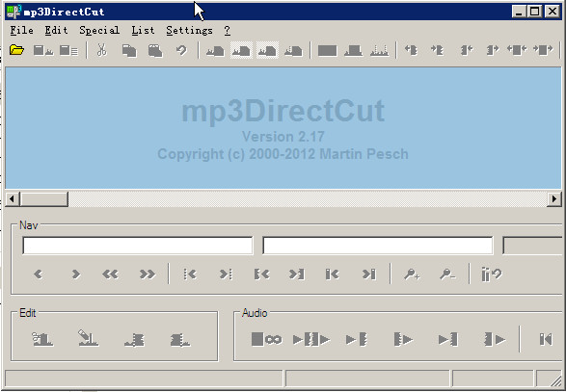The image size is (566, 392).
Task: Click the scissors cut icon
Action: tap(102, 50)
